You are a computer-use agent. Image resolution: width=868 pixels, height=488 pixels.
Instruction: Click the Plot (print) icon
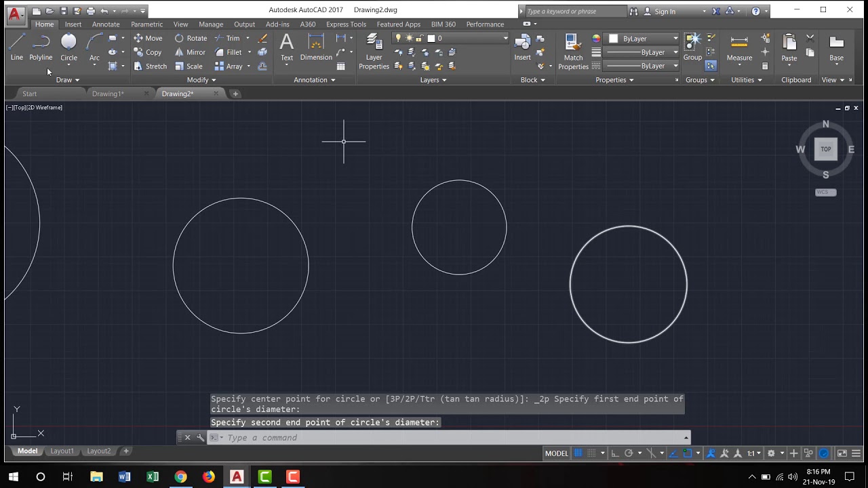click(x=90, y=11)
